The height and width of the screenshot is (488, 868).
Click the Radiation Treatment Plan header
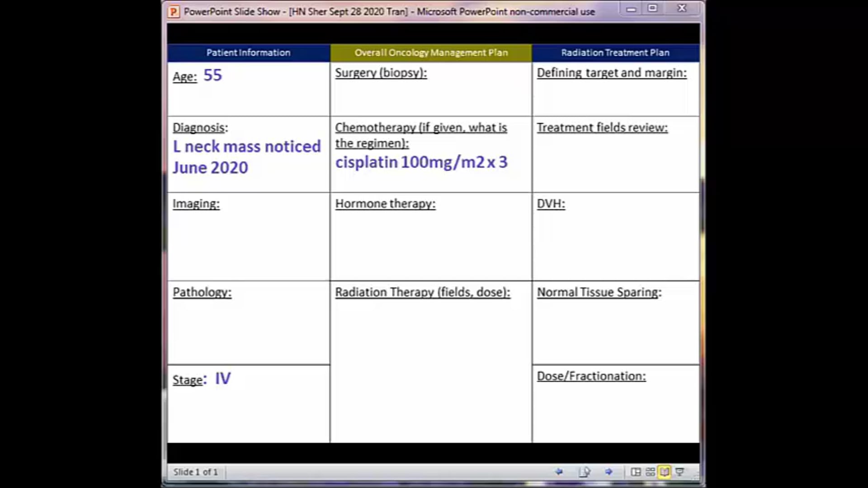click(x=615, y=52)
